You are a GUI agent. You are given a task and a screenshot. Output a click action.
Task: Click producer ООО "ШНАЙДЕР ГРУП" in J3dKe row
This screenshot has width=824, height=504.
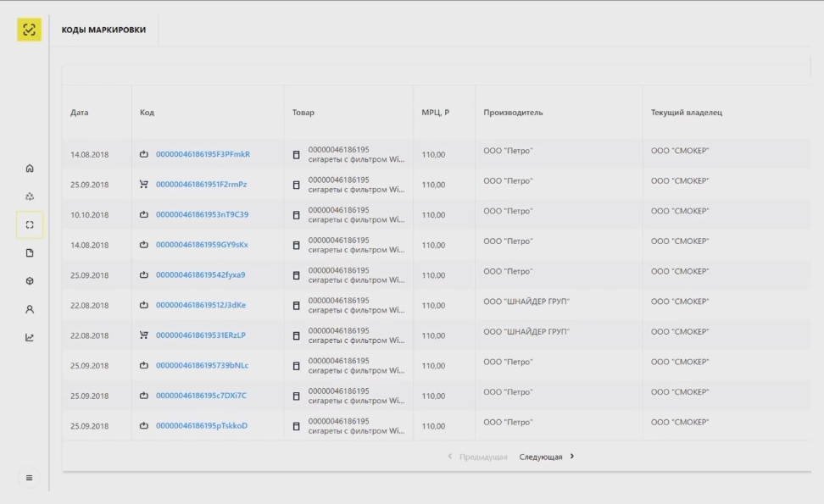[526, 302]
